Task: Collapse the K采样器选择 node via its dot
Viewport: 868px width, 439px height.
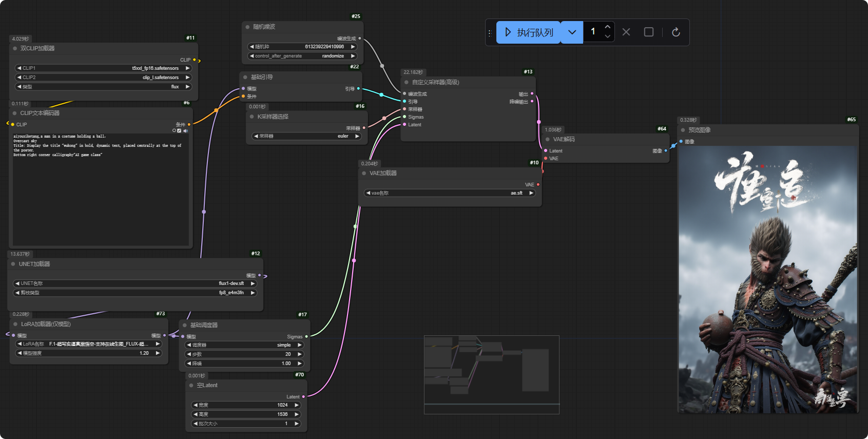Action: [252, 117]
